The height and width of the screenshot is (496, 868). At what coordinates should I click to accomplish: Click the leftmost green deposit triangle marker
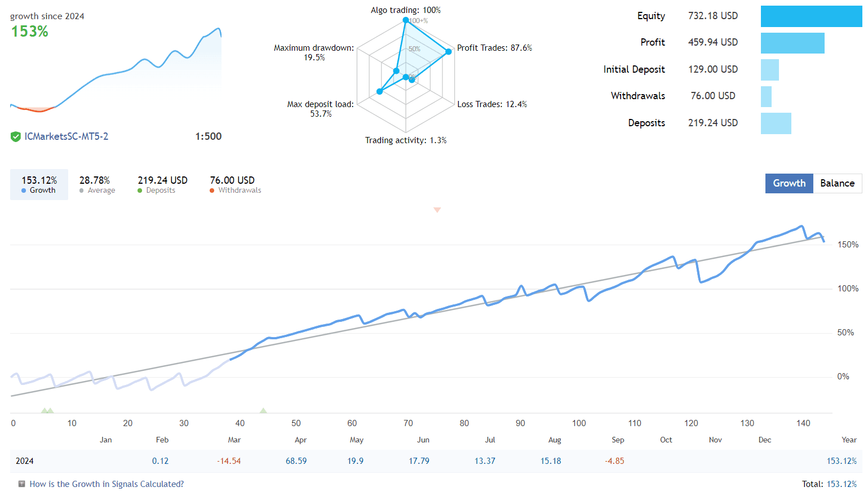pyautogui.click(x=45, y=411)
